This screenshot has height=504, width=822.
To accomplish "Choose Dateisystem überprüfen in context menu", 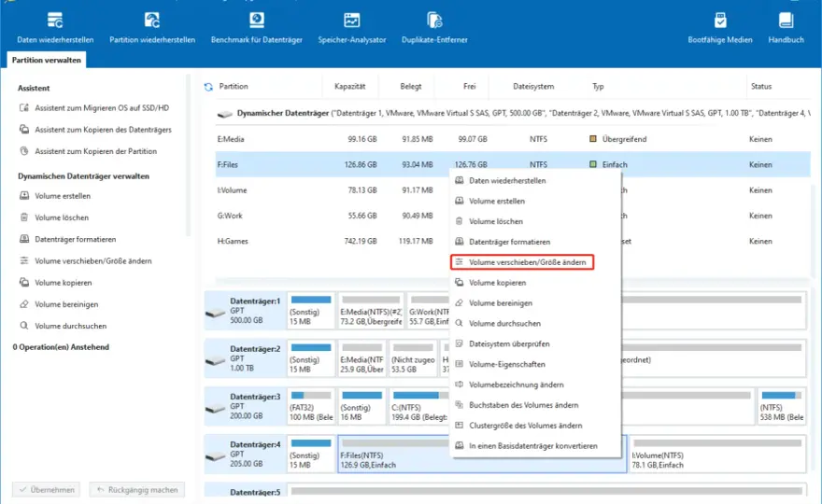I will point(535,344).
